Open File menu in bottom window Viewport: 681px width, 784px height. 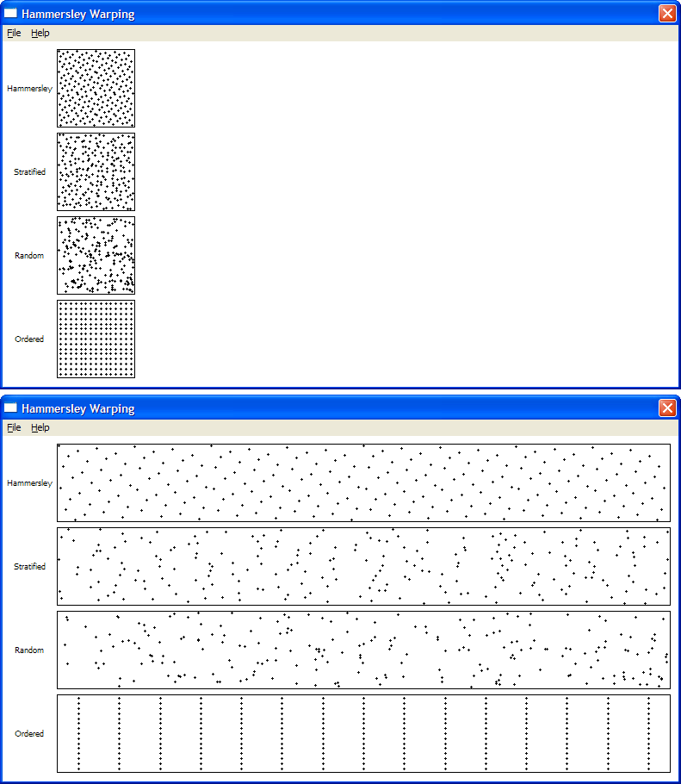[x=14, y=427]
